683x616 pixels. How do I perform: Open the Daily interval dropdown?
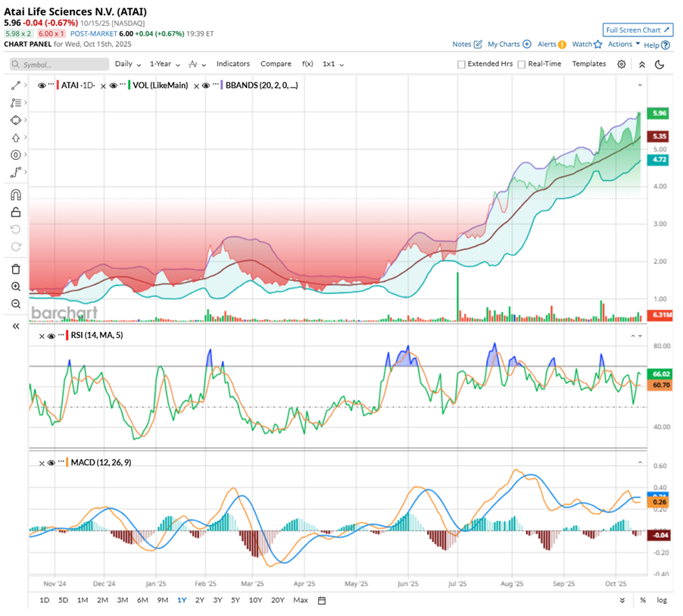(x=128, y=64)
